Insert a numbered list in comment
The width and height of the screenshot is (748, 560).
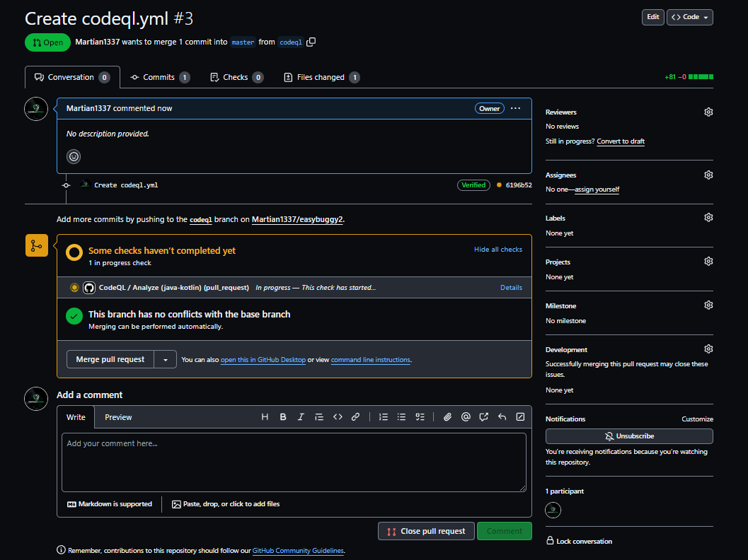384,417
